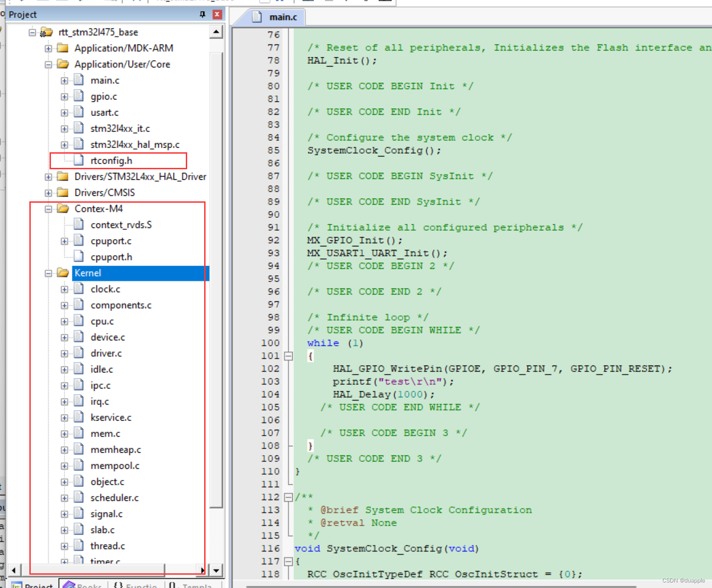Collapse the Kernel folder group
Screen dimensions: 712x588
pyautogui.click(x=48, y=273)
